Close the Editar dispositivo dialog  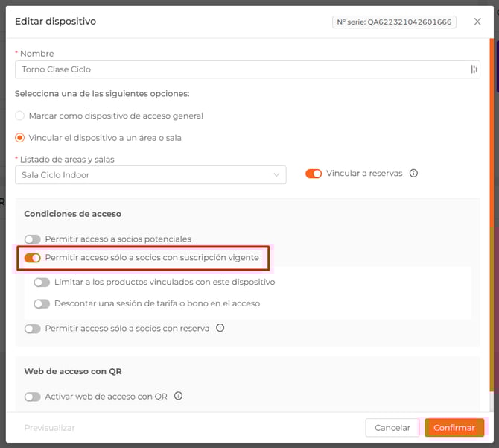pyautogui.click(x=477, y=22)
